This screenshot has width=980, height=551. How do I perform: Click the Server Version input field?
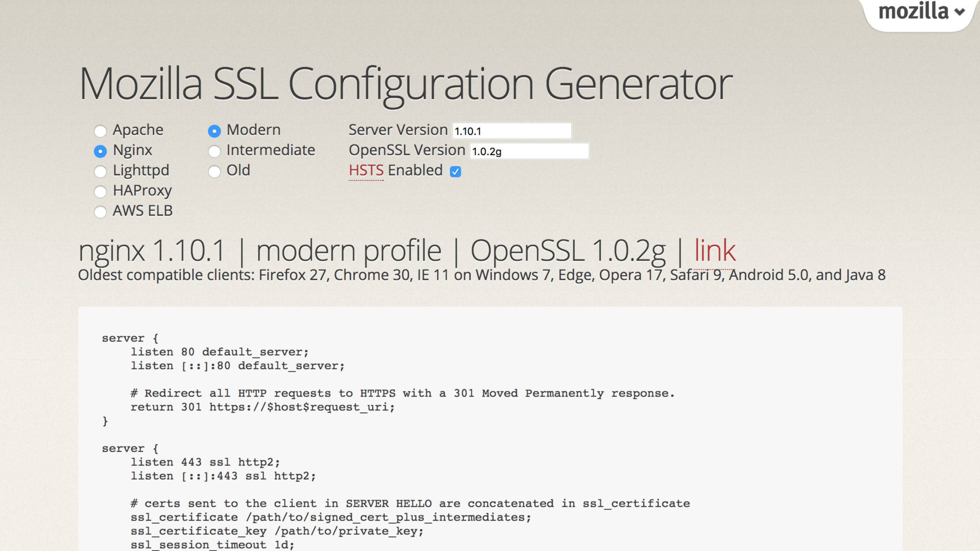pos(512,131)
